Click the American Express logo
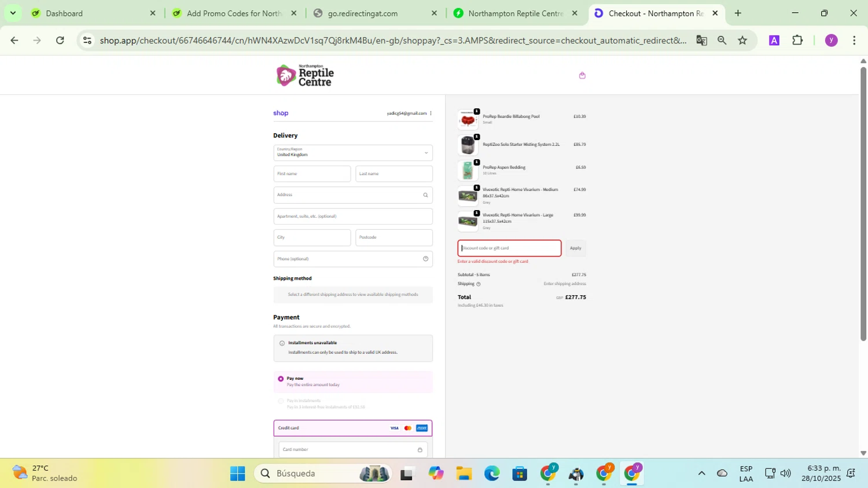Viewport: 868px width, 488px height. 422,428
